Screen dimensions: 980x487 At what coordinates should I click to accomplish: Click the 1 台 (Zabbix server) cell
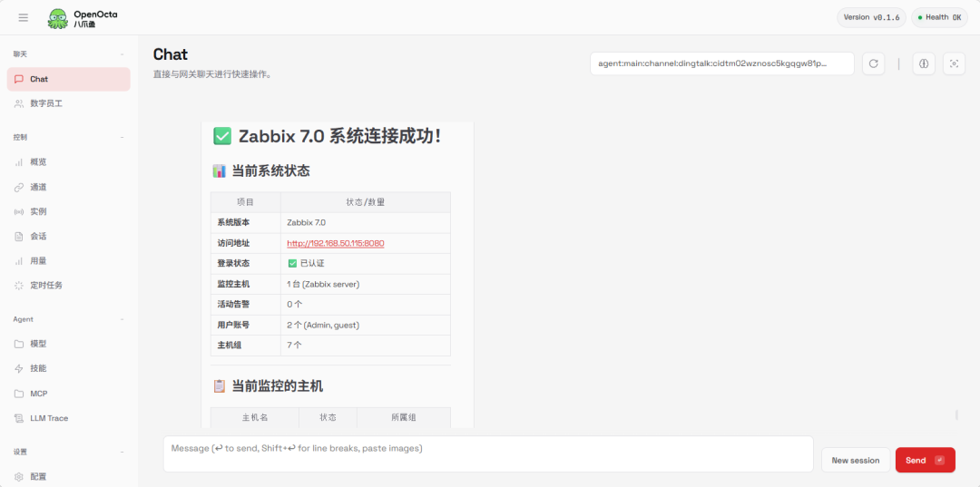pos(366,284)
